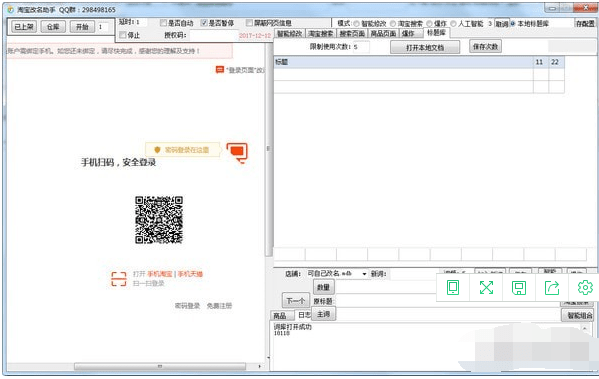The image size is (599, 379).
Task: Click the 数量 button
Action: click(323, 287)
